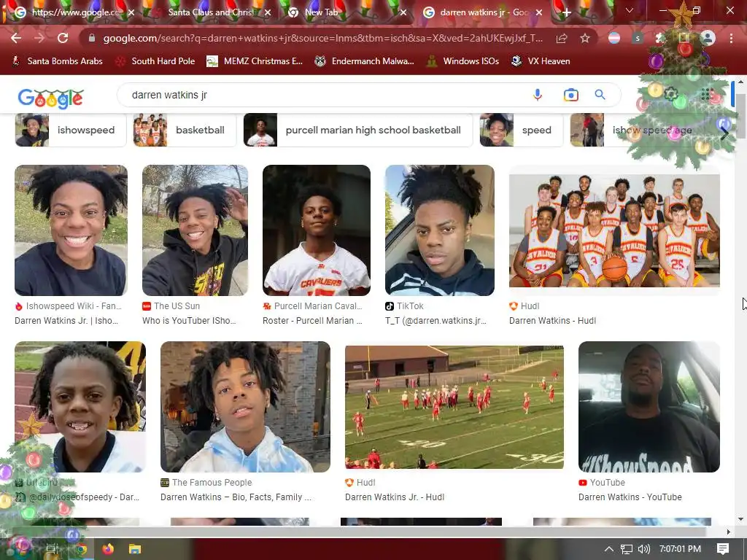
Task: Open the VX Heaven bookmark
Action: click(541, 61)
